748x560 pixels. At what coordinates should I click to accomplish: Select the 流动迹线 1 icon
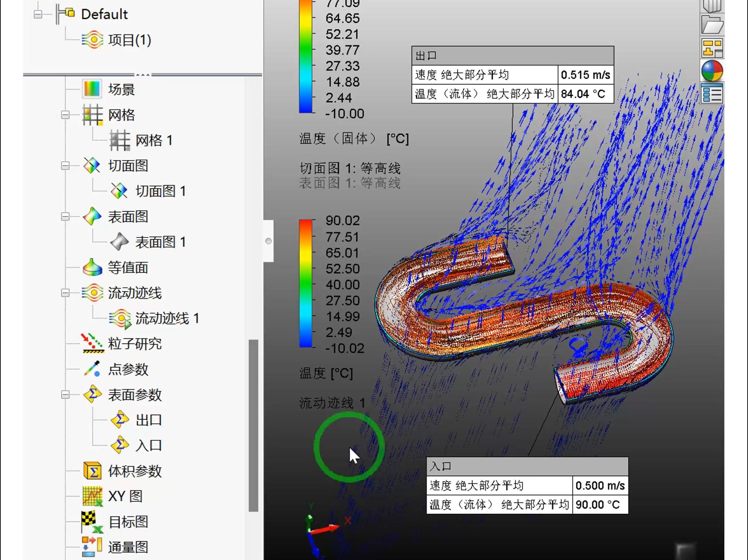pos(120,319)
